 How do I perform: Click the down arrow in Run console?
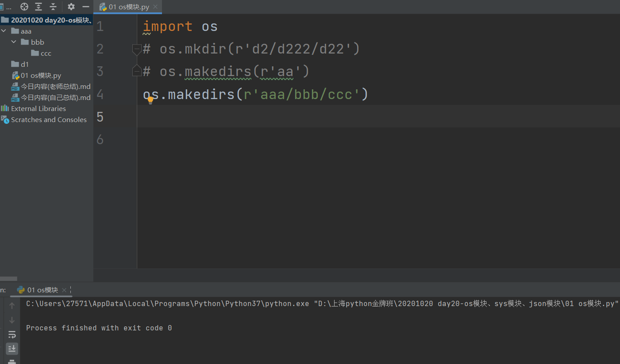tap(12, 320)
